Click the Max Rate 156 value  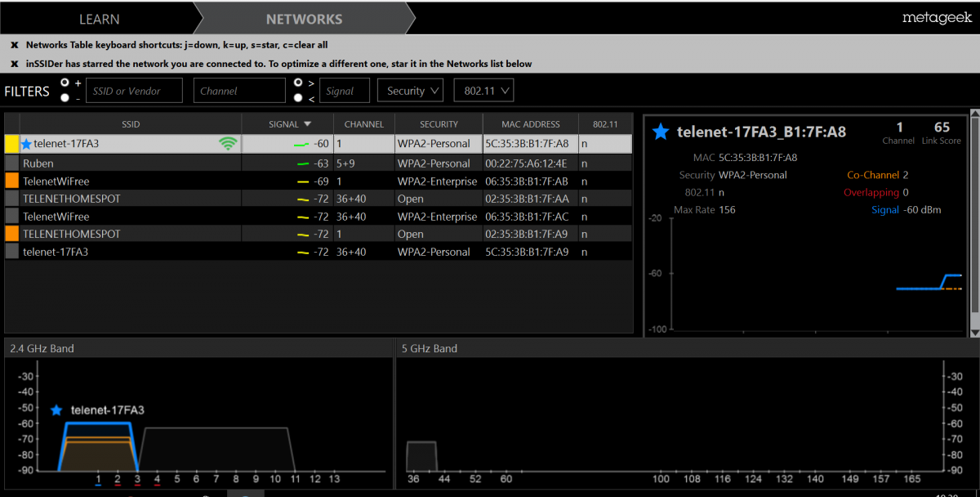click(x=727, y=210)
